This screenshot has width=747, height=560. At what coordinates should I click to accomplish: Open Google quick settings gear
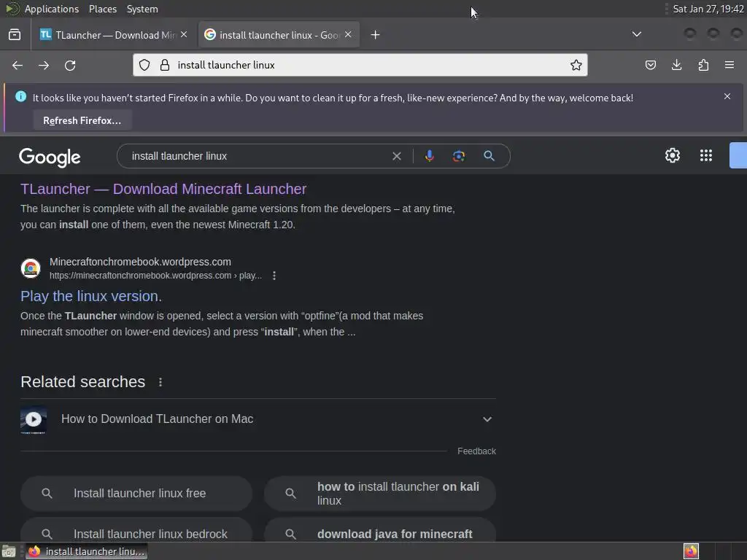click(x=672, y=156)
